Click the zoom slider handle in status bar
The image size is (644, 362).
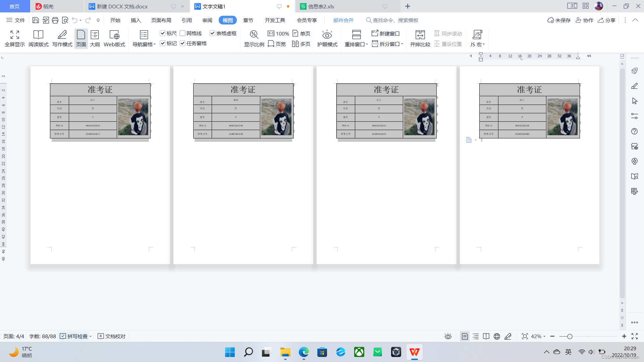tap(570, 336)
